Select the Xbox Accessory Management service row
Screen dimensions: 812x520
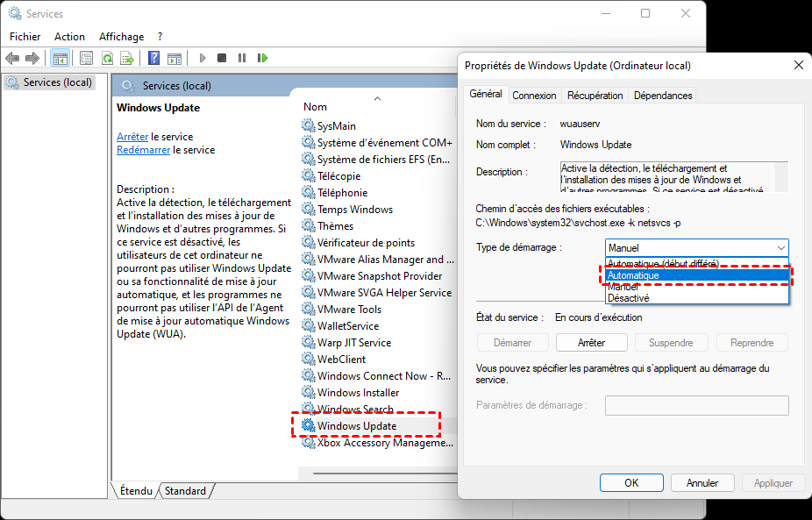pos(377,443)
